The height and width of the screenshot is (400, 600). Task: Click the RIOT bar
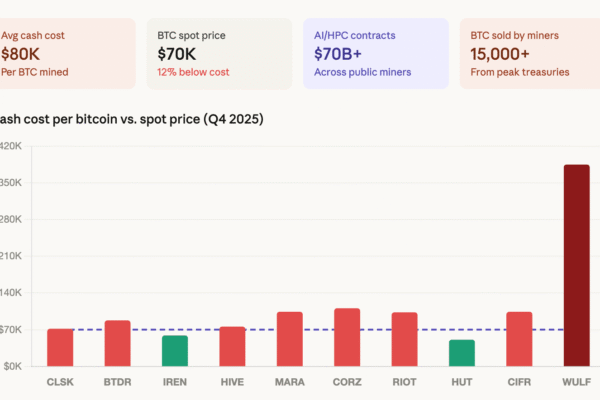point(405,339)
